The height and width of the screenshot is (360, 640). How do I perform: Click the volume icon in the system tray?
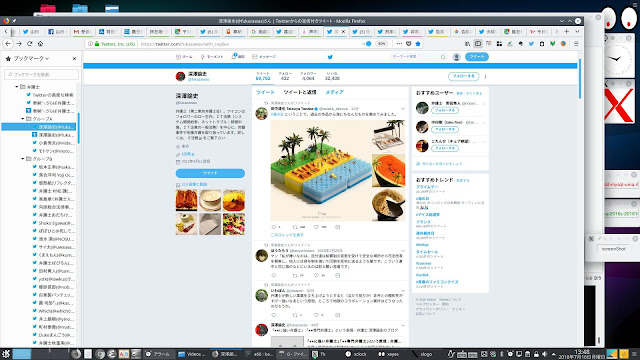pyautogui.click(x=544, y=354)
